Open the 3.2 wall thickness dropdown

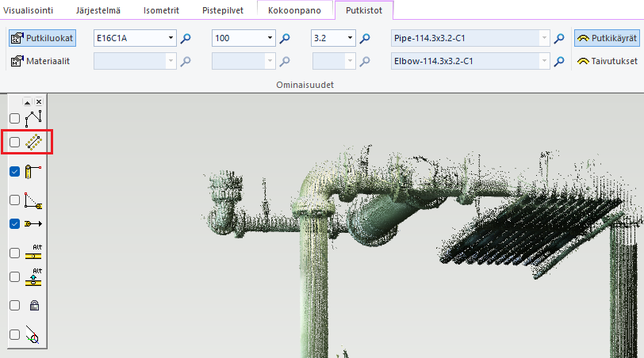click(x=351, y=38)
